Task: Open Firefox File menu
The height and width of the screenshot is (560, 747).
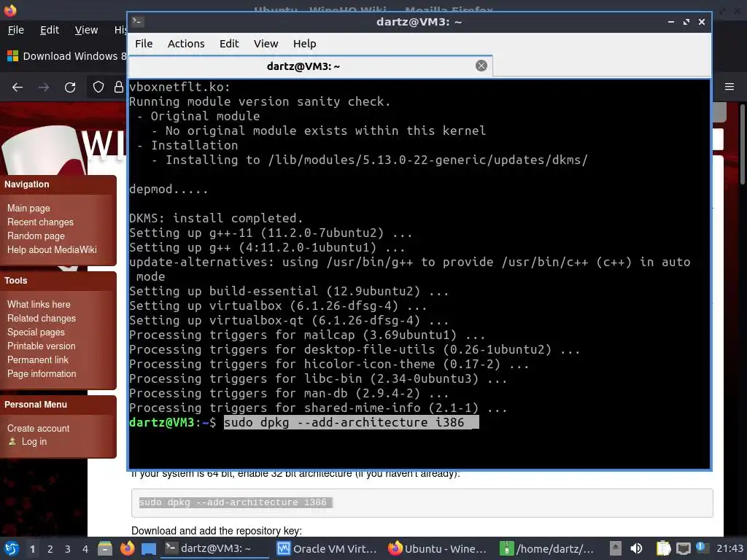Action: point(16,30)
